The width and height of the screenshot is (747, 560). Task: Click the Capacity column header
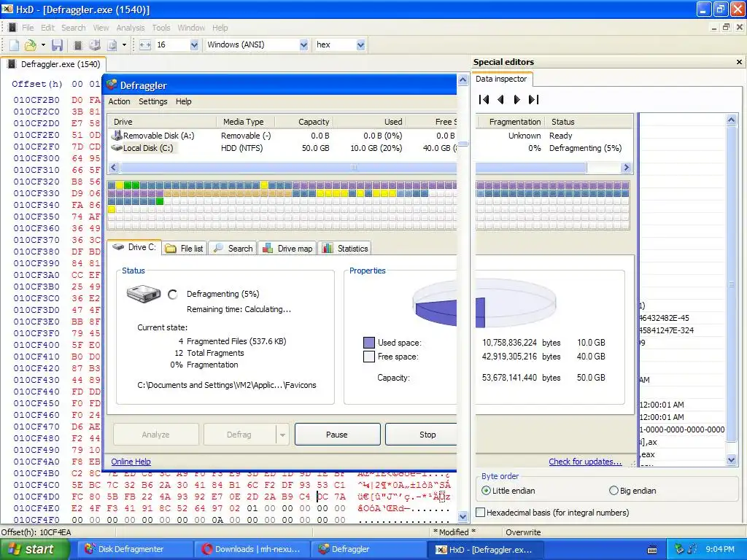[304, 122]
